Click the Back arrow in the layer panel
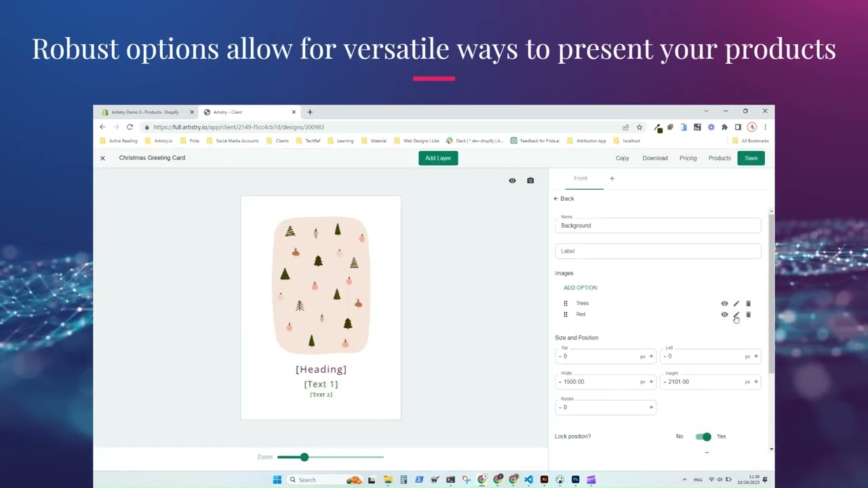Screen dimensions: 868x488 coord(564,198)
